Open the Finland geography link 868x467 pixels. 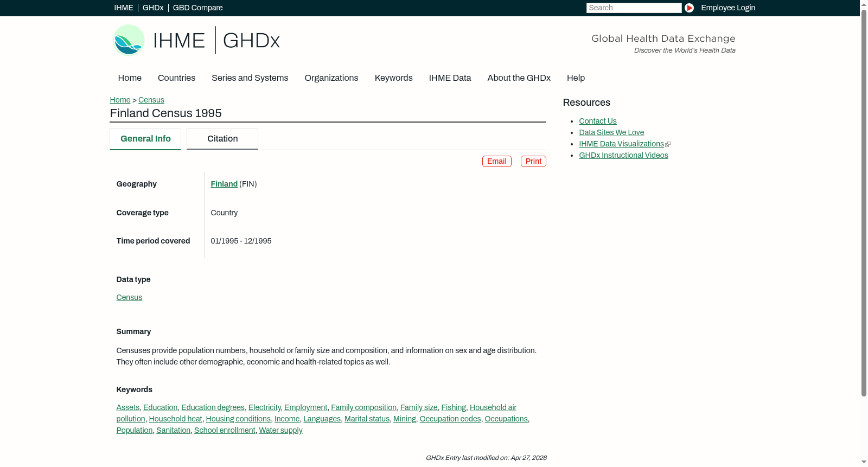click(x=224, y=184)
